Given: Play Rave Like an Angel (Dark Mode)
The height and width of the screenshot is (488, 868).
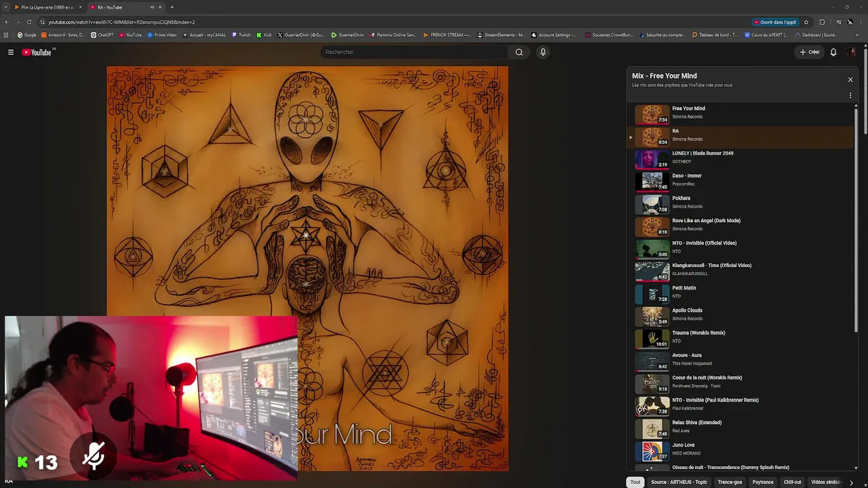Looking at the screenshot, I should click(741, 226).
